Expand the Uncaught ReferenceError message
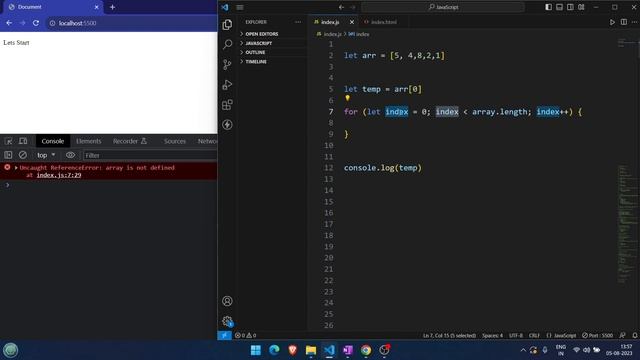640x360 pixels. 16,168
